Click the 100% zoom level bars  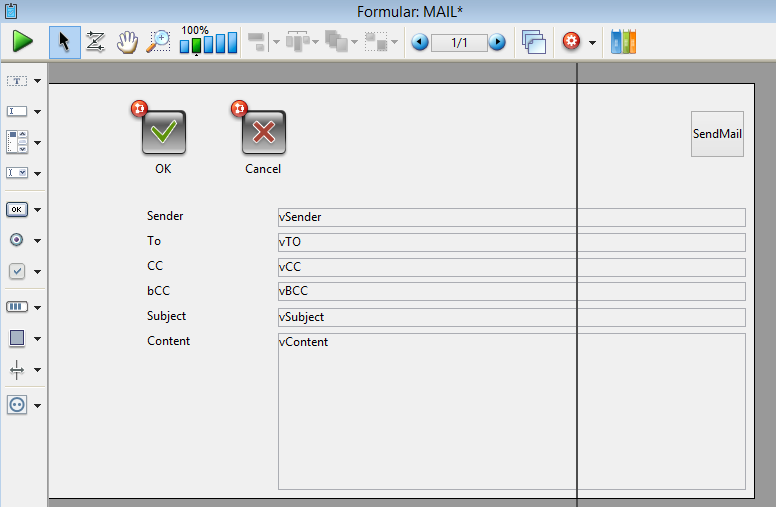208,43
